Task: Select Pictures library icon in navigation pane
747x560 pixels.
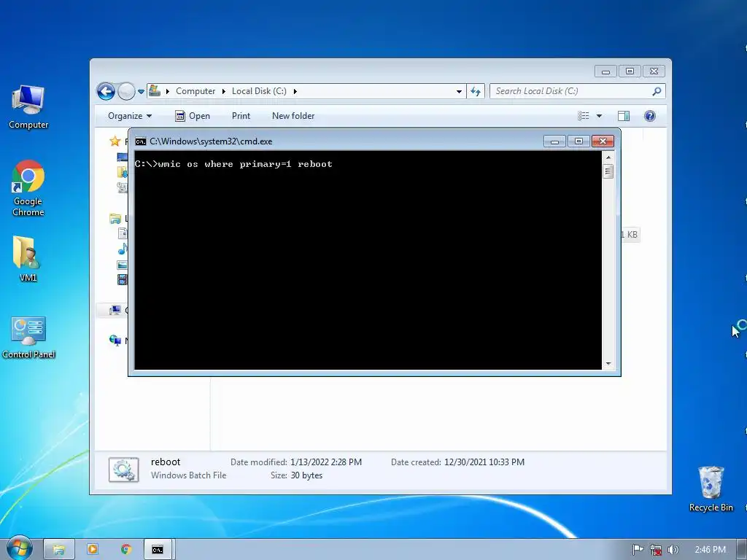Action: point(123,265)
